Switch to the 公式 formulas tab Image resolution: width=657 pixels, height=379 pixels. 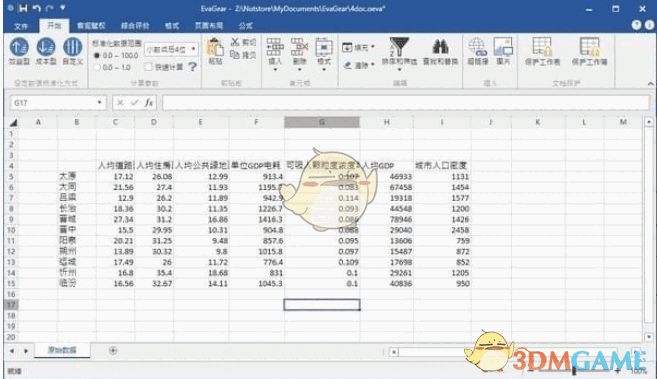click(246, 26)
